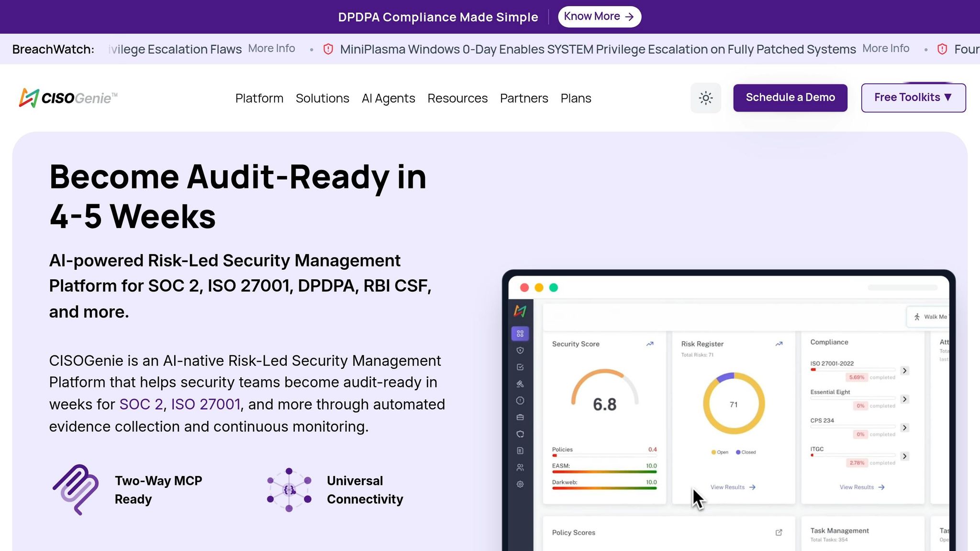Click the users icon in preview sidebar

click(x=520, y=467)
